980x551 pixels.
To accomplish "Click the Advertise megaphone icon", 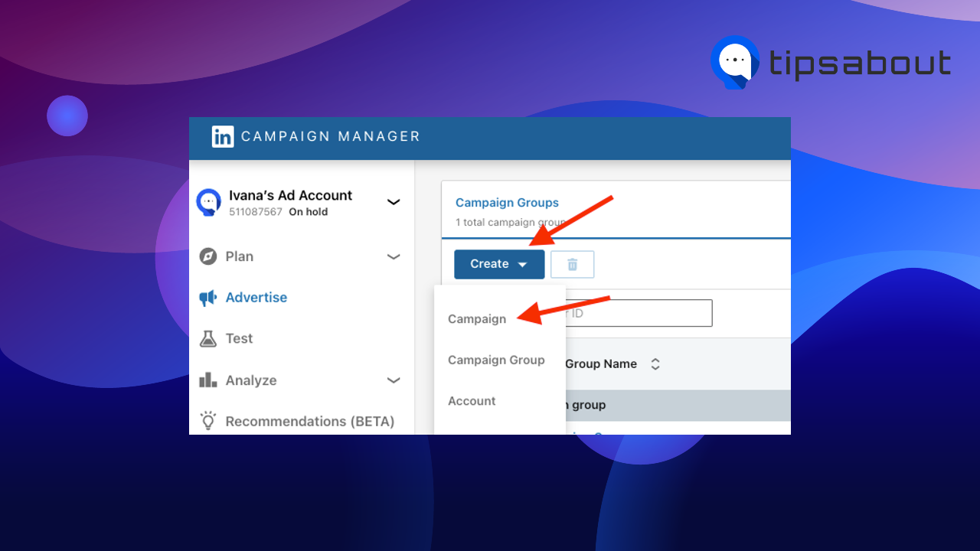I will coord(208,298).
